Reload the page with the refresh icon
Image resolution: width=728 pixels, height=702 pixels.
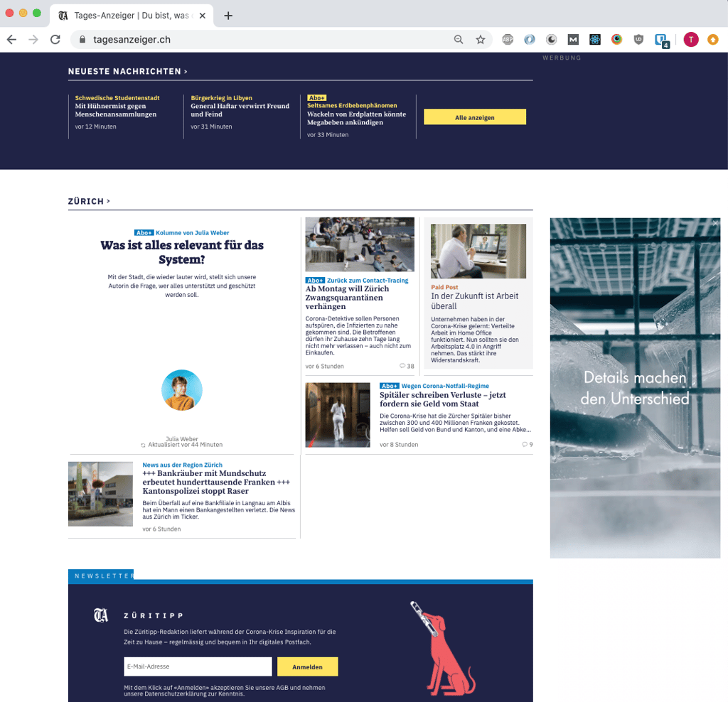55,40
